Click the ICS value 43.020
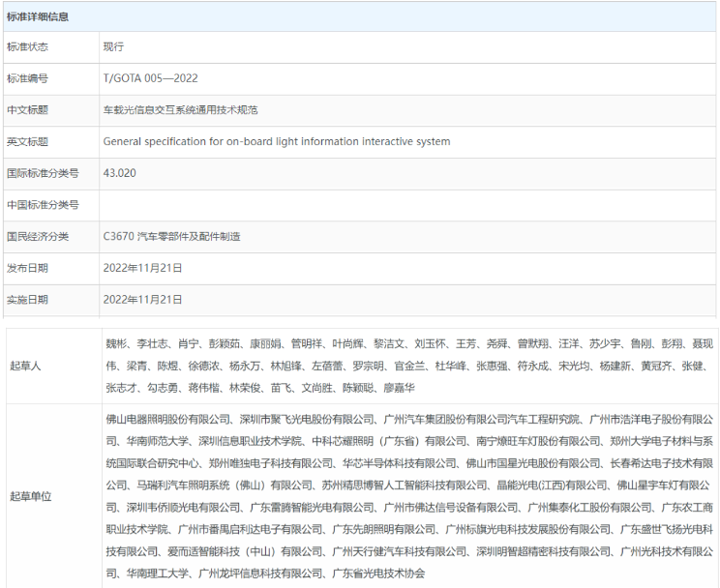The height and width of the screenshot is (588, 720). click(119, 173)
